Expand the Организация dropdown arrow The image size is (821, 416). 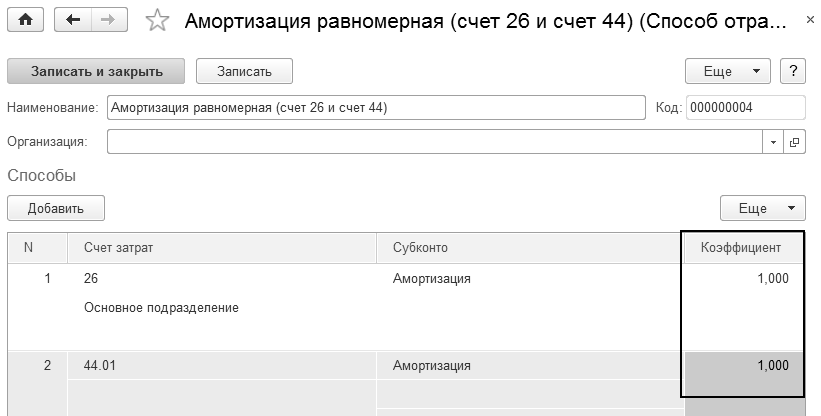click(773, 142)
